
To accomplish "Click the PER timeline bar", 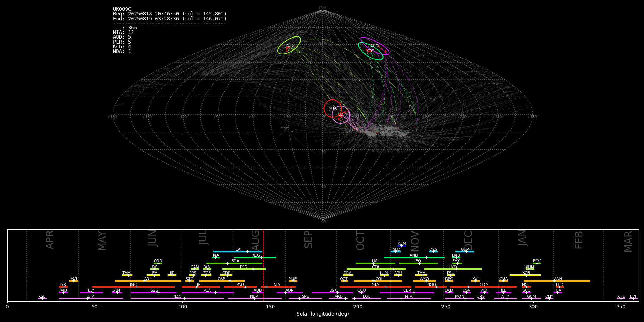I will [x=244, y=269].
